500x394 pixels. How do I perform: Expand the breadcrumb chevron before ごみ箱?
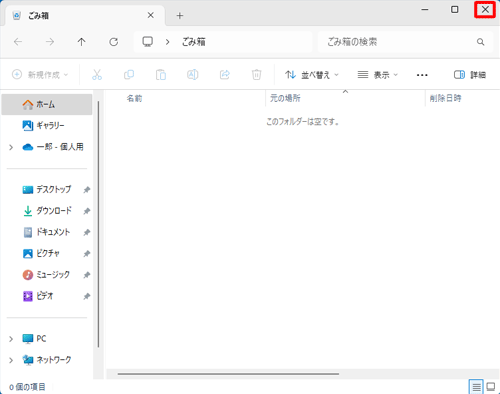167,42
